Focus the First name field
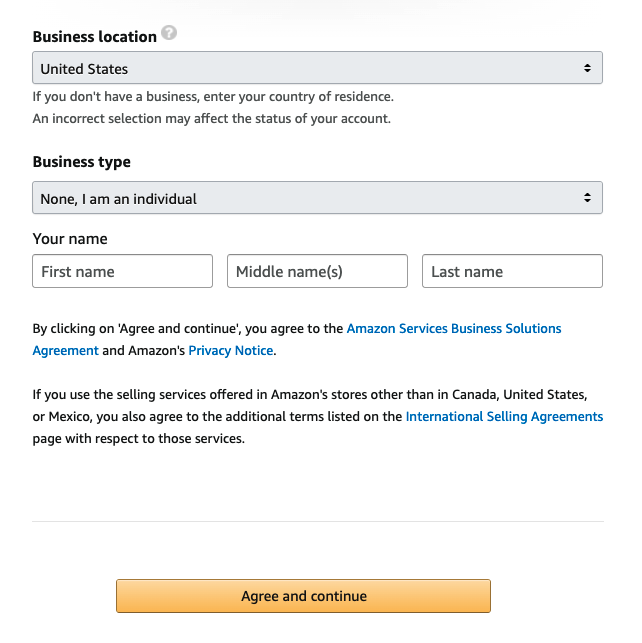The image size is (642, 643). pyautogui.click(x=123, y=271)
